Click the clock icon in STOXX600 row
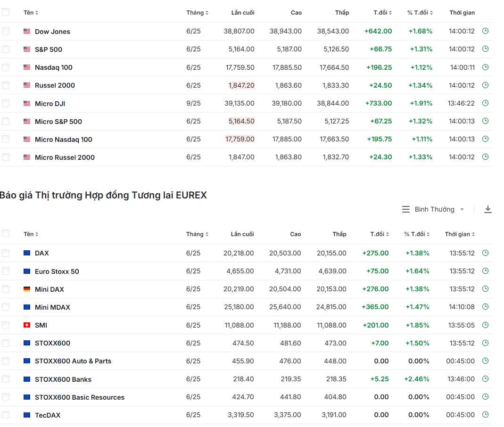Viewport: 504px width, 427px height. (485, 343)
